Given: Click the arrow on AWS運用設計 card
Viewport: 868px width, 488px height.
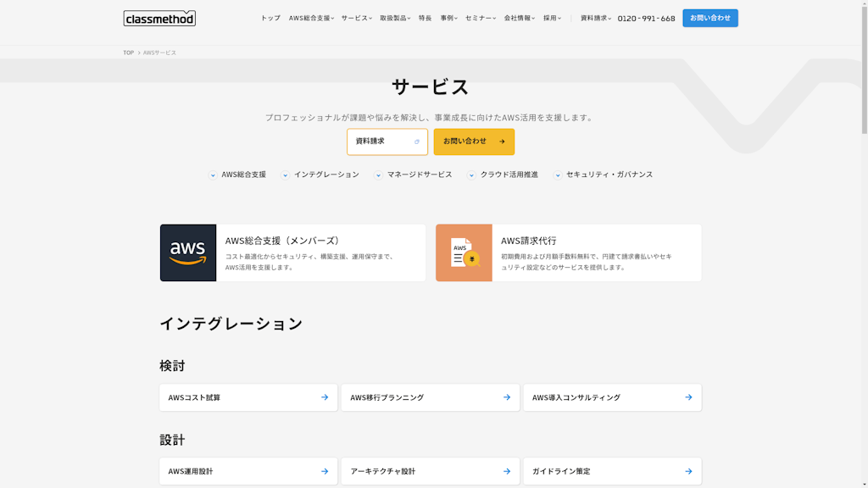Looking at the screenshot, I should 325,471.
